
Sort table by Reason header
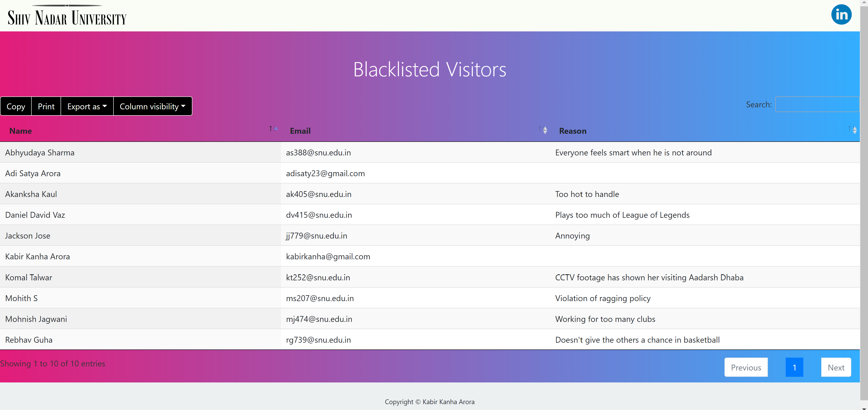pyautogui.click(x=573, y=131)
